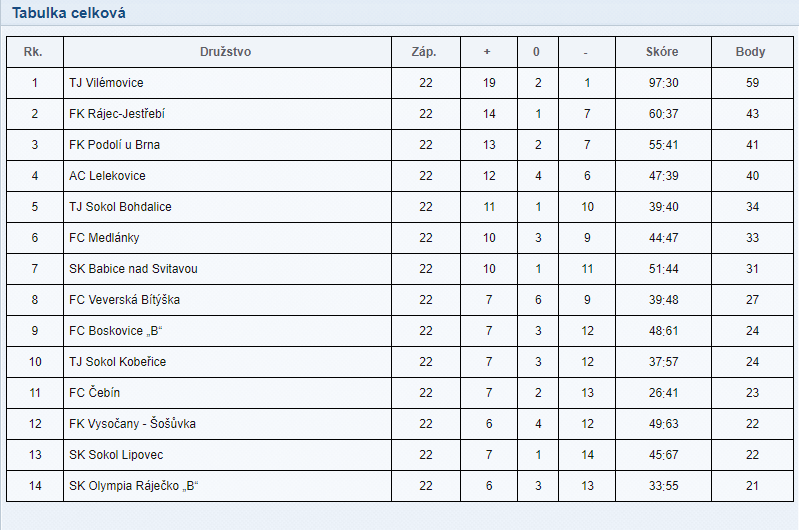Viewport: 799px width, 530px height.
Task: Choose TJ Sokol Bohdalice entry
Action: (x=120, y=207)
